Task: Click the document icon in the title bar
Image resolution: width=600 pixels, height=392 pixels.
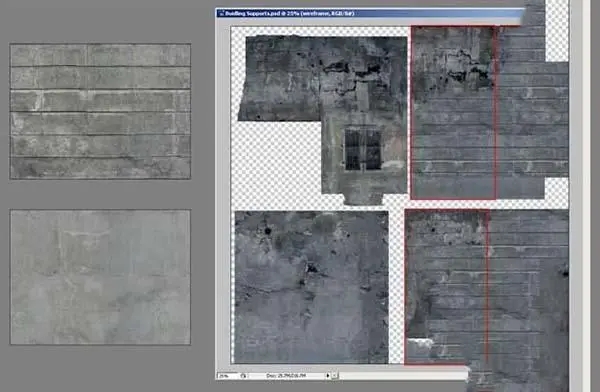Action: [221, 14]
